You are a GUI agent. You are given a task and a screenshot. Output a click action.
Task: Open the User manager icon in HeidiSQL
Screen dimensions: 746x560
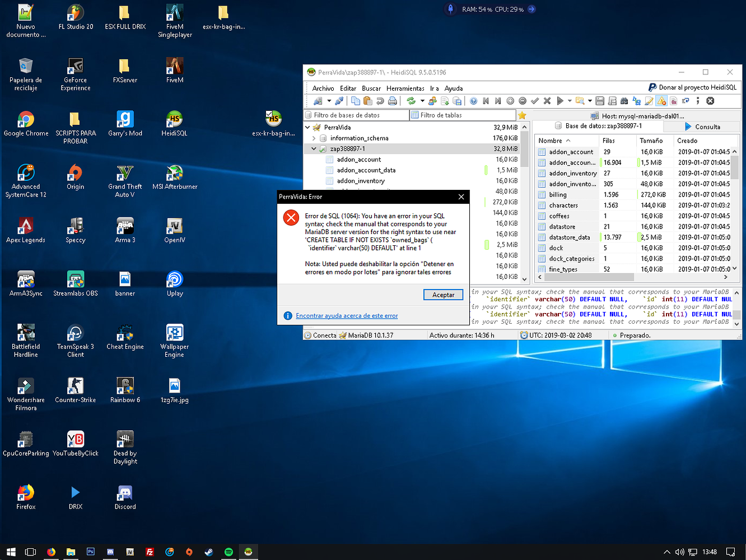point(432,101)
